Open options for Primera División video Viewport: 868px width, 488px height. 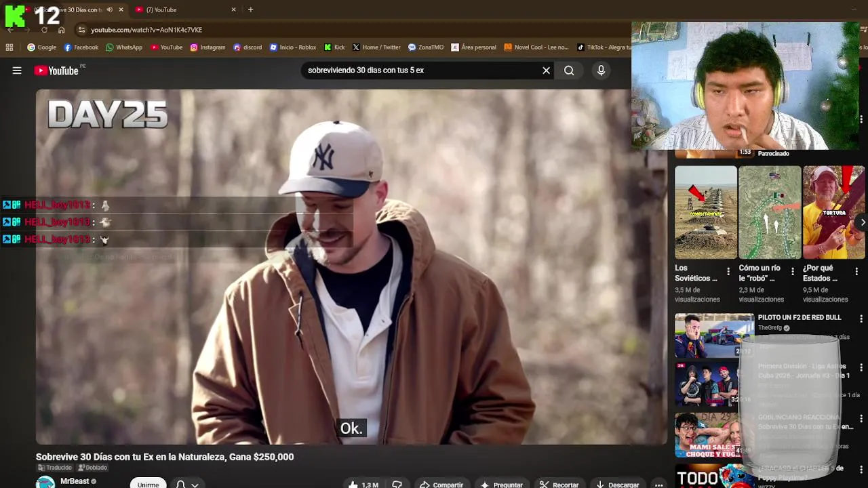click(861, 367)
